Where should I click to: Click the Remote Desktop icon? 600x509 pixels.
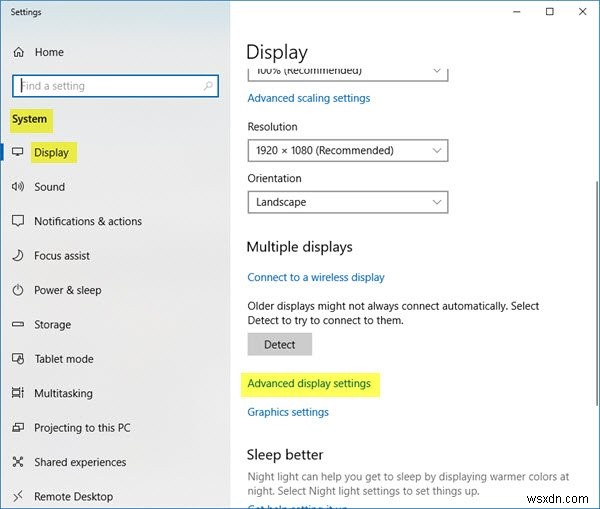[18, 496]
